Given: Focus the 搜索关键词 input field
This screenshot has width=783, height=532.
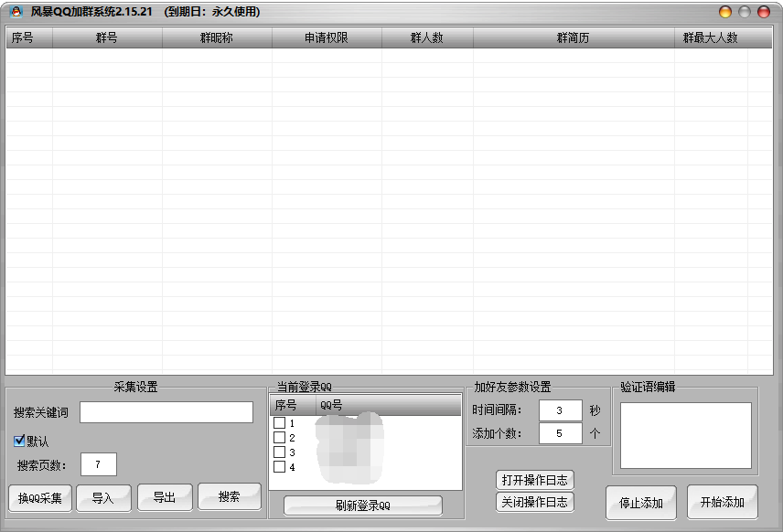Looking at the screenshot, I should pyautogui.click(x=166, y=412).
